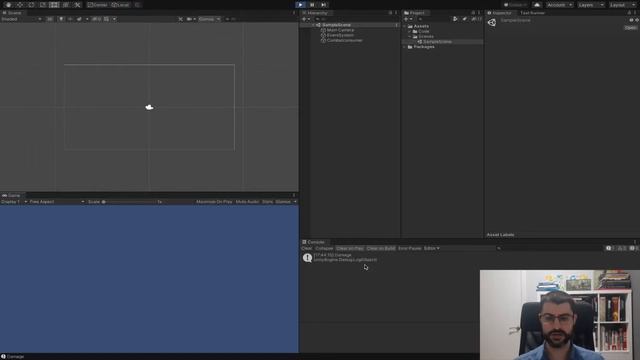The height and width of the screenshot is (360, 640).
Task: Open SampleScene row options menu in Hierarchy
Action: pos(396,25)
